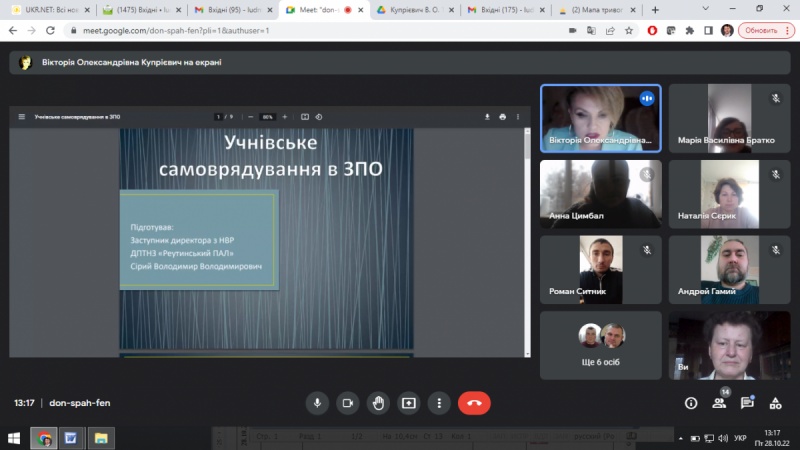Rotate the PDF document icon
The image size is (800, 450).
[319, 117]
